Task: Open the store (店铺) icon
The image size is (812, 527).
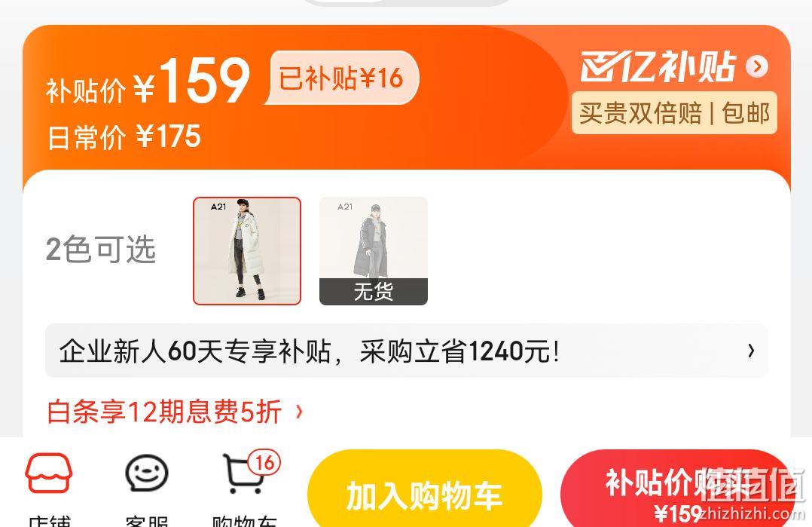Action: [49, 473]
